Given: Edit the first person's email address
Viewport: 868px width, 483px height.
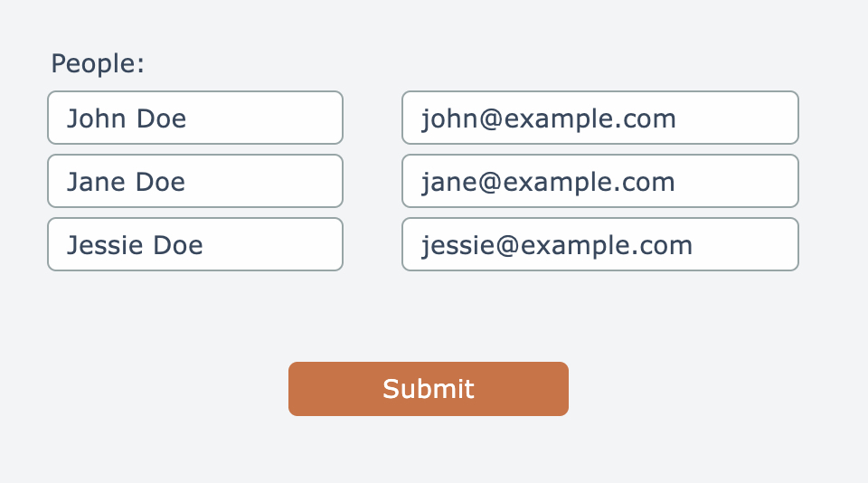Looking at the screenshot, I should (x=599, y=118).
